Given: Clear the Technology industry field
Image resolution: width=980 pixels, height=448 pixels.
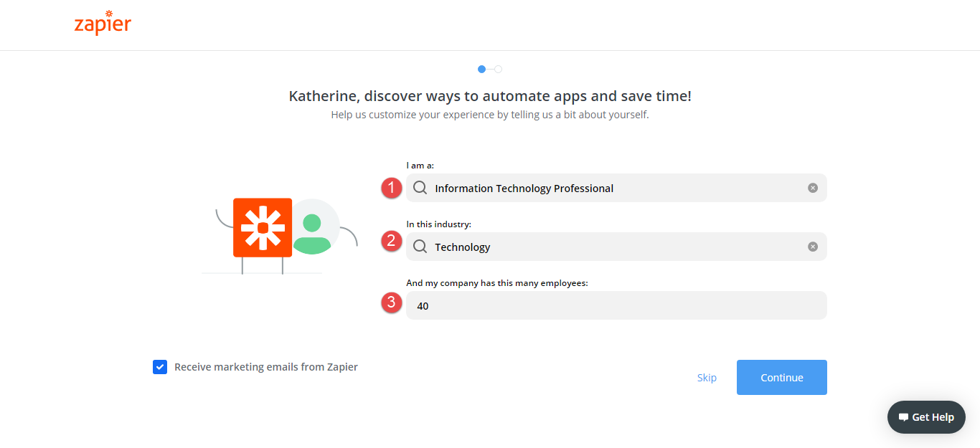Looking at the screenshot, I should (813, 247).
